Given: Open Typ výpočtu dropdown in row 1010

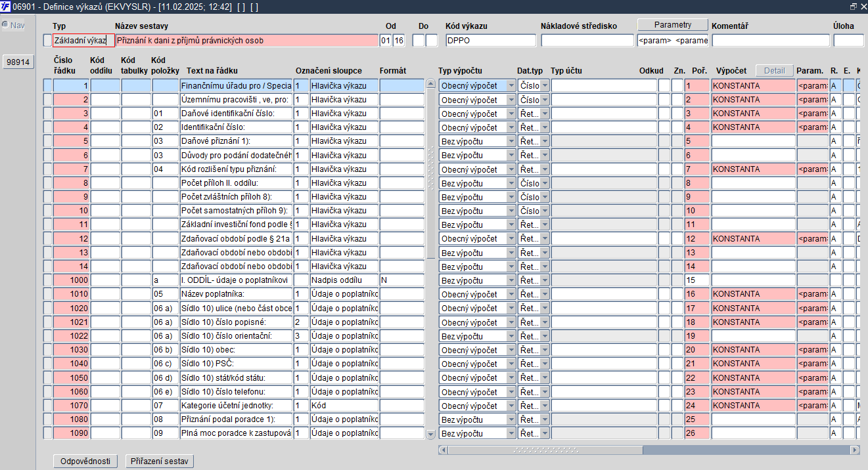Looking at the screenshot, I should coord(511,295).
